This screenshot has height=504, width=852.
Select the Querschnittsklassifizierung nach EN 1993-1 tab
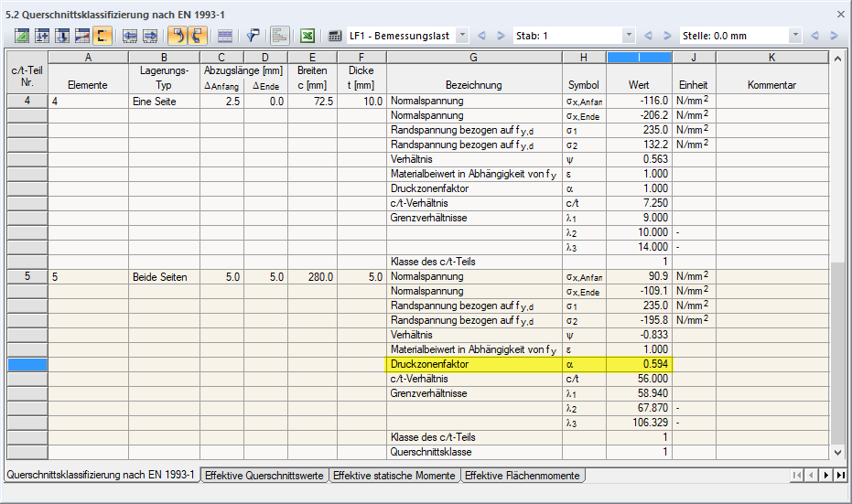[x=101, y=475]
